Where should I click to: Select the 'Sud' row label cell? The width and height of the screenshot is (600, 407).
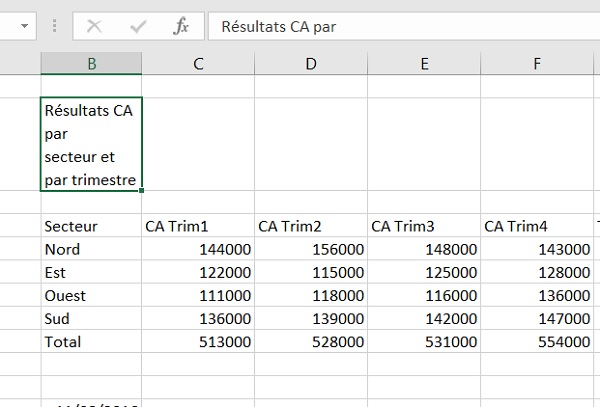tap(91, 318)
